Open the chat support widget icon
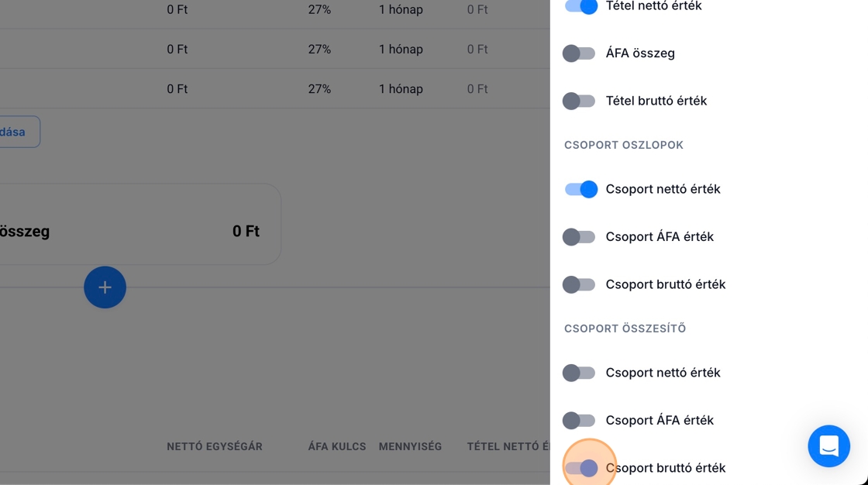The height and width of the screenshot is (485, 868). coord(828,446)
